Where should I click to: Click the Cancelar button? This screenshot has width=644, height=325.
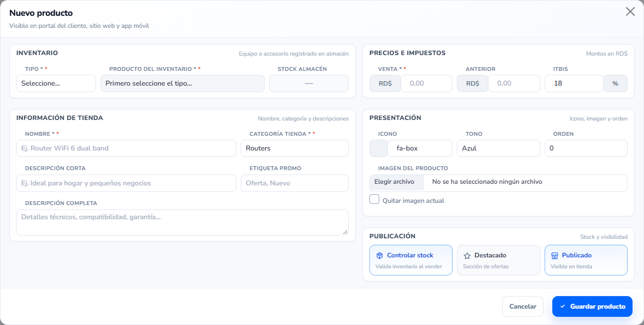522,306
